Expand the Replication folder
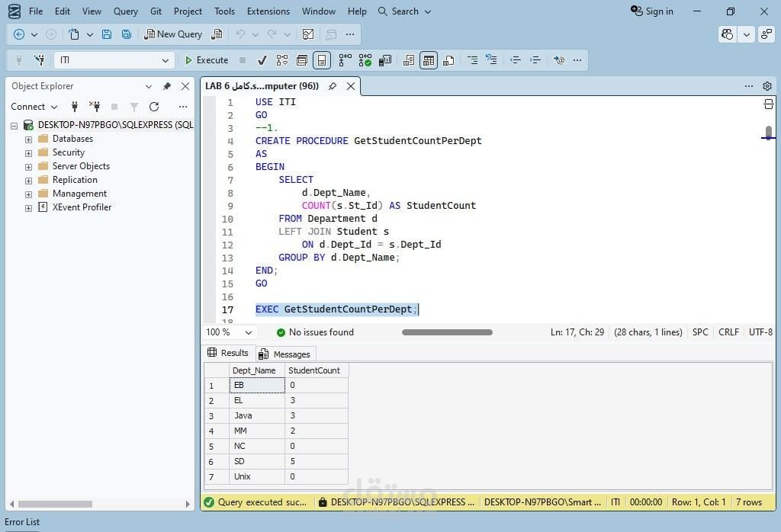This screenshot has height=532, width=781. (28, 181)
